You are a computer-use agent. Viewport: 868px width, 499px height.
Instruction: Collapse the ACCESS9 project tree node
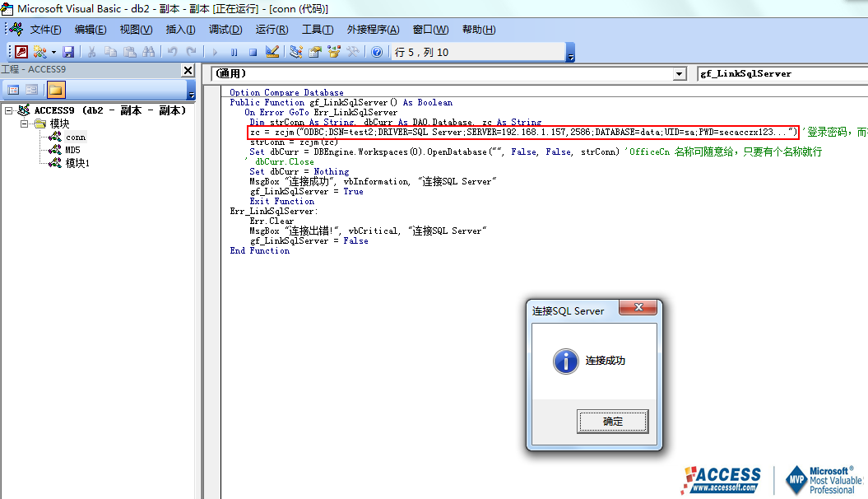point(9,110)
